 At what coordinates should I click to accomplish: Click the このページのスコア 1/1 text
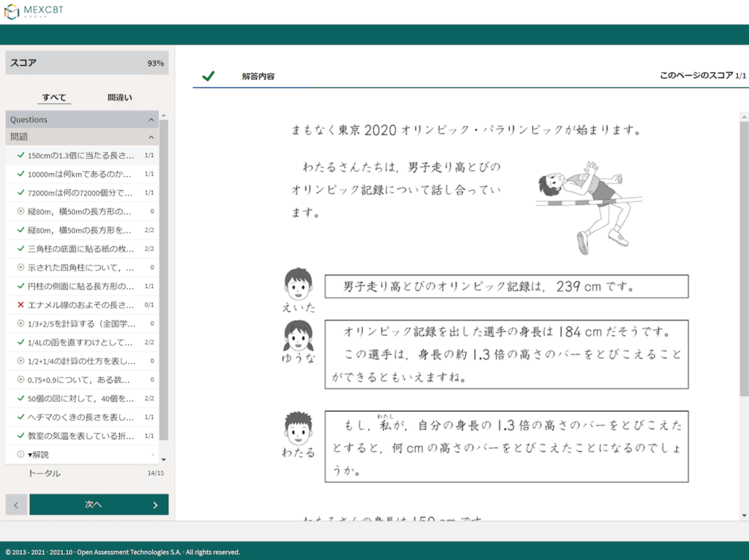coord(703,75)
